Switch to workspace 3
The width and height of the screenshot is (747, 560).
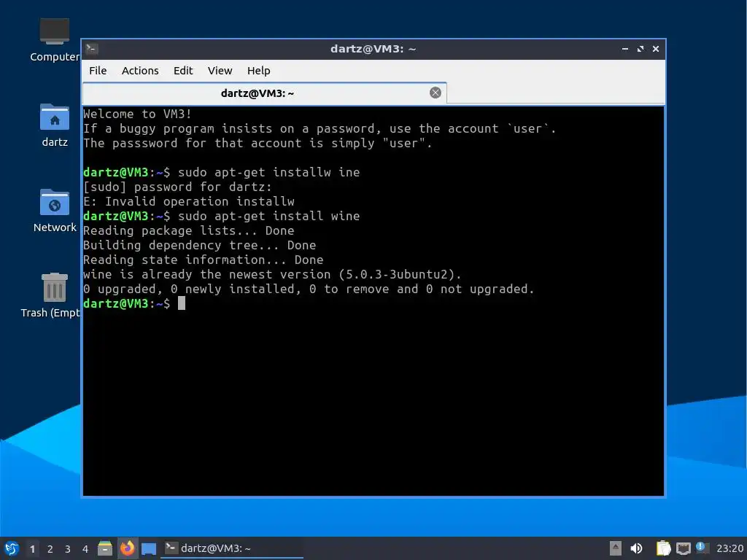(x=68, y=549)
